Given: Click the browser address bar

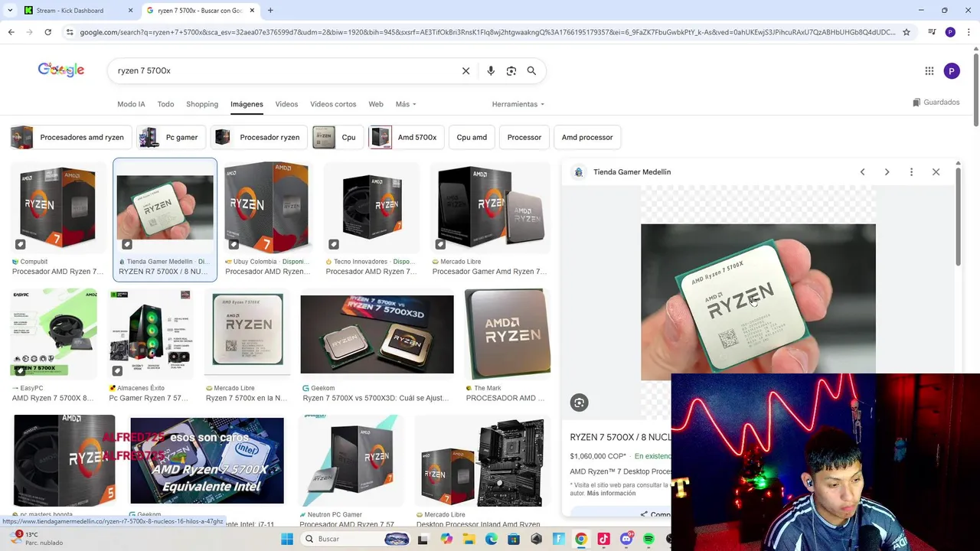Looking at the screenshot, I should [486, 32].
